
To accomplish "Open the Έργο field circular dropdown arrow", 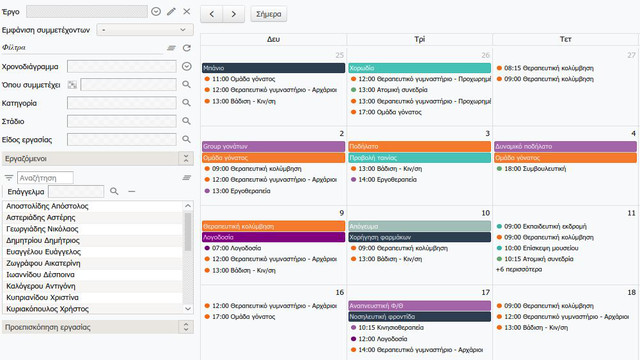I will coord(156,11).
